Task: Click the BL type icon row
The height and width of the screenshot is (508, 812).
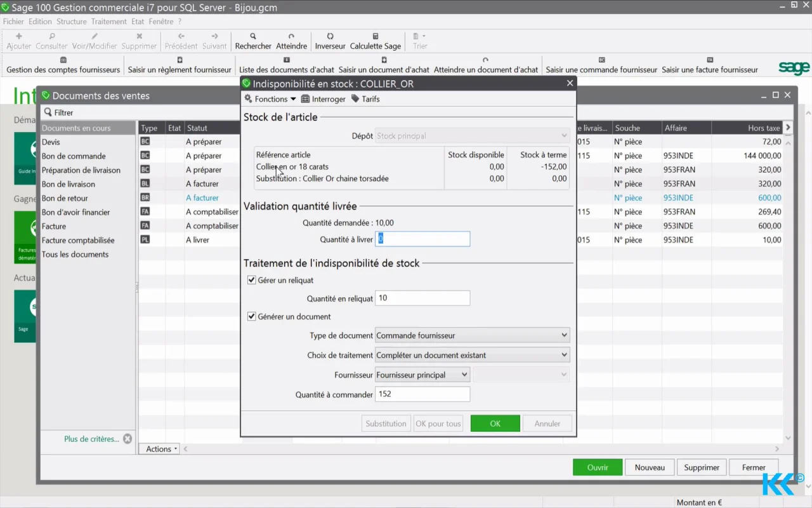Action: pyautogui.click(x=145, y=184)
